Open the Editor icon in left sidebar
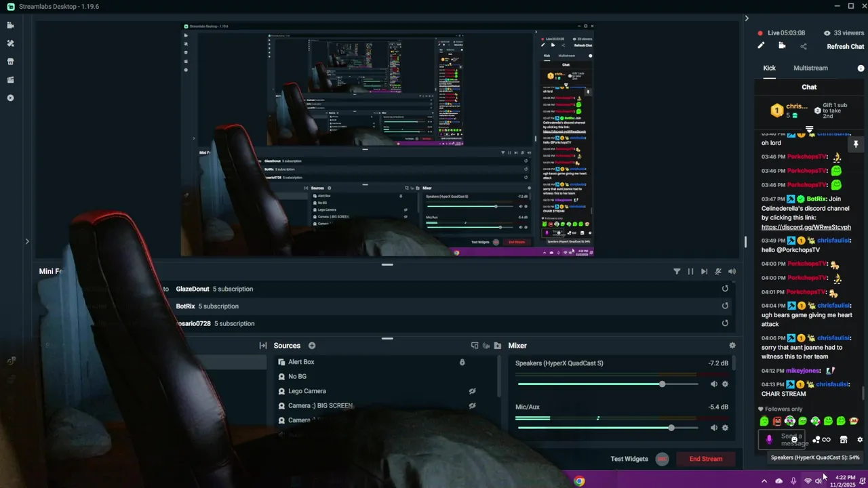The height and width of the screenshot is (488, 868). (x=10, y=25)
